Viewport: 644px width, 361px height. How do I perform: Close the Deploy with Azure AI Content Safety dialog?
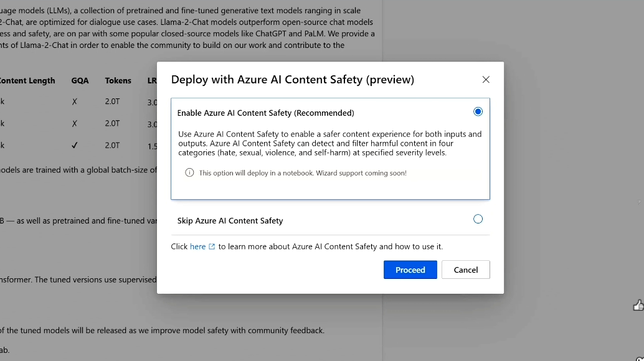[486, 80]
